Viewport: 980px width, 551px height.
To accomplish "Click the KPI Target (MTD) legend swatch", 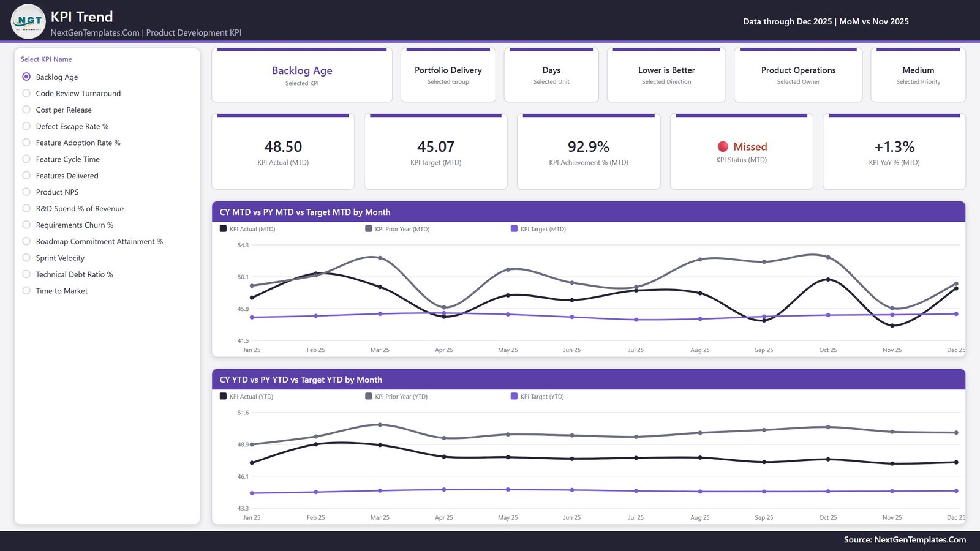I will 514,228.
